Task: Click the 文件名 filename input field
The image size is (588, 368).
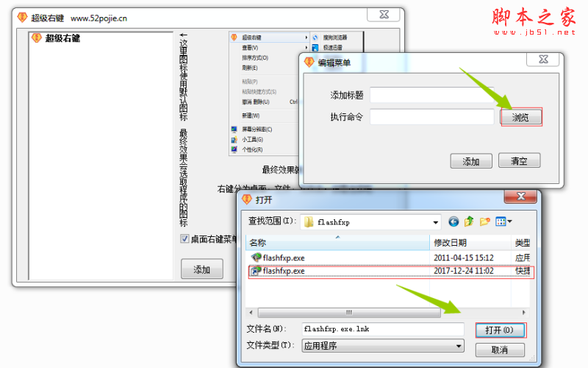Action: (x=383, y=329)
